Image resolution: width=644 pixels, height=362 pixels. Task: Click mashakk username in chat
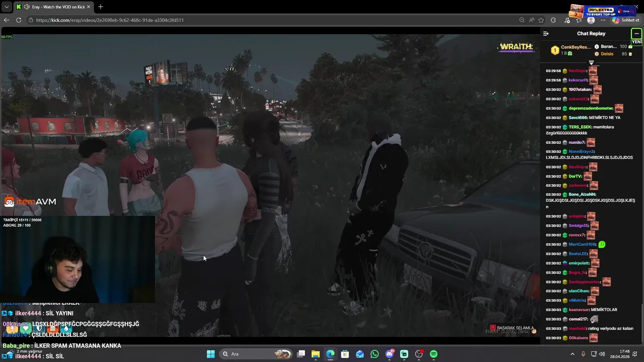coord(577,328)
